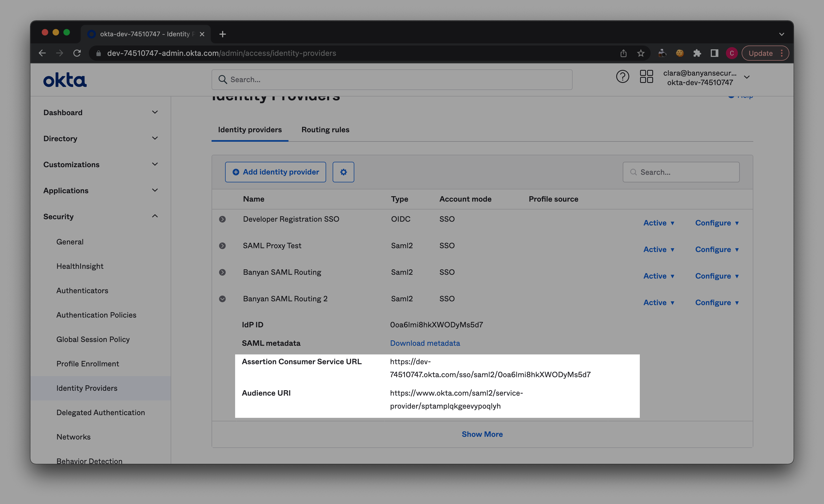
Task: Expand the SAML Proxy Test row
Action: (x=222, y=246)
